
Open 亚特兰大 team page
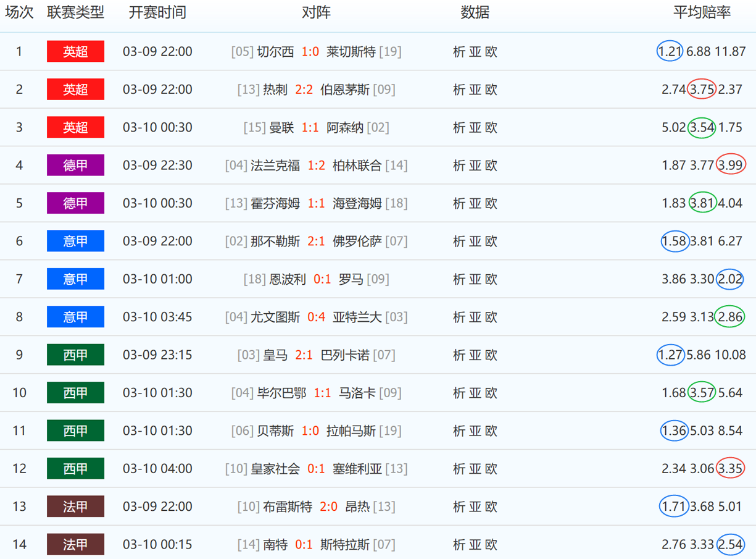tap(357, 317)
